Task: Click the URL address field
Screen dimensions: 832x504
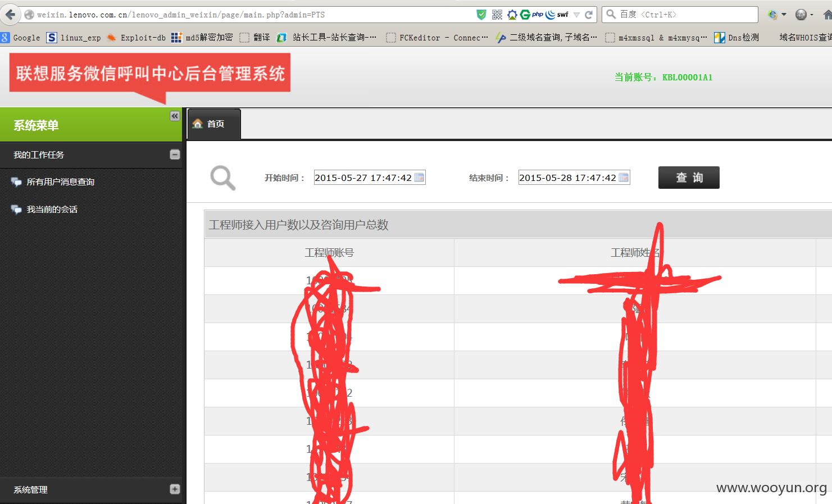Action: [x=253, y=15]
